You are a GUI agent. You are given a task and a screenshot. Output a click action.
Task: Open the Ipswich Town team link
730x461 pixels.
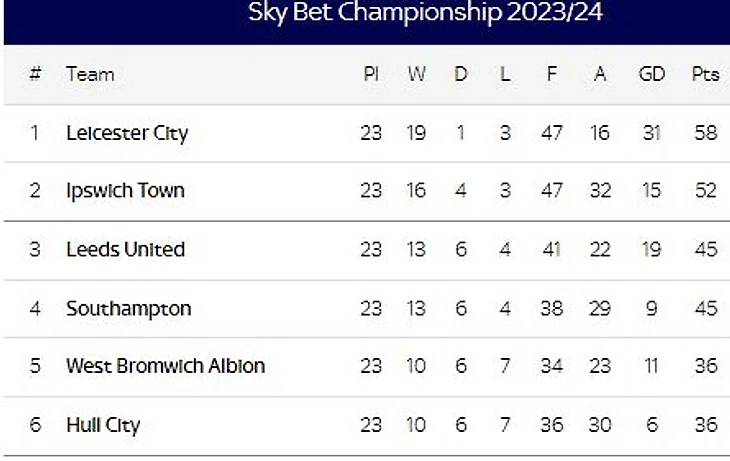125,191
